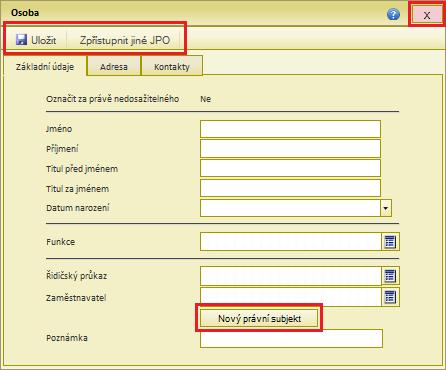
Task: Toggle the Ne value for nedosažitelného
Action: pyautogui.click(x=205, y=99)
